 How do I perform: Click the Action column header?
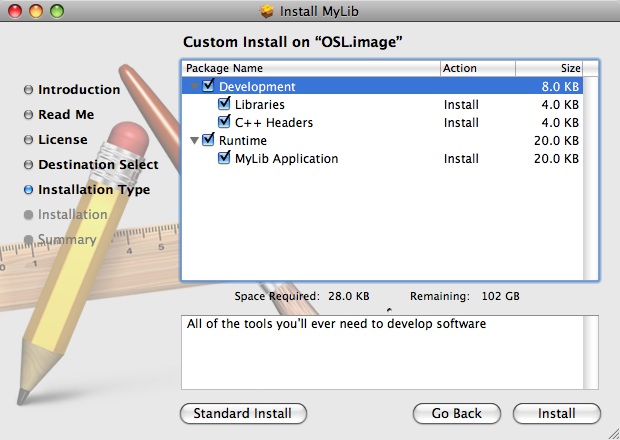pos(477,68)
